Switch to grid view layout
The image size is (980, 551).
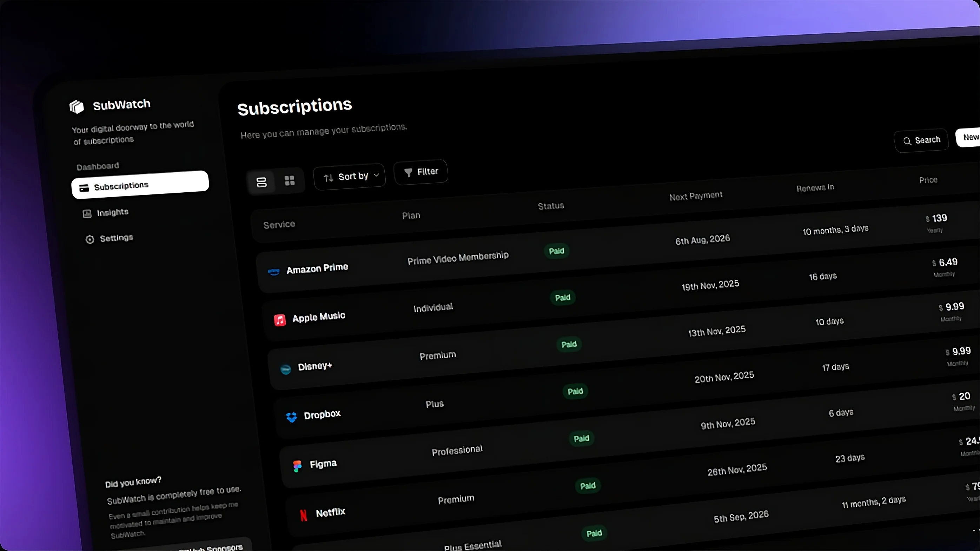click(290, 180)
